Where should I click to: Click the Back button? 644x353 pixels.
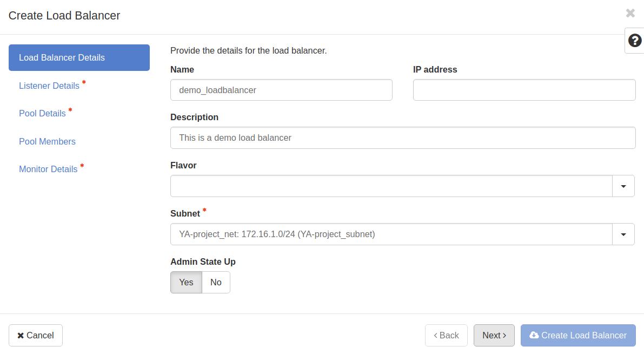coord(446,335)
